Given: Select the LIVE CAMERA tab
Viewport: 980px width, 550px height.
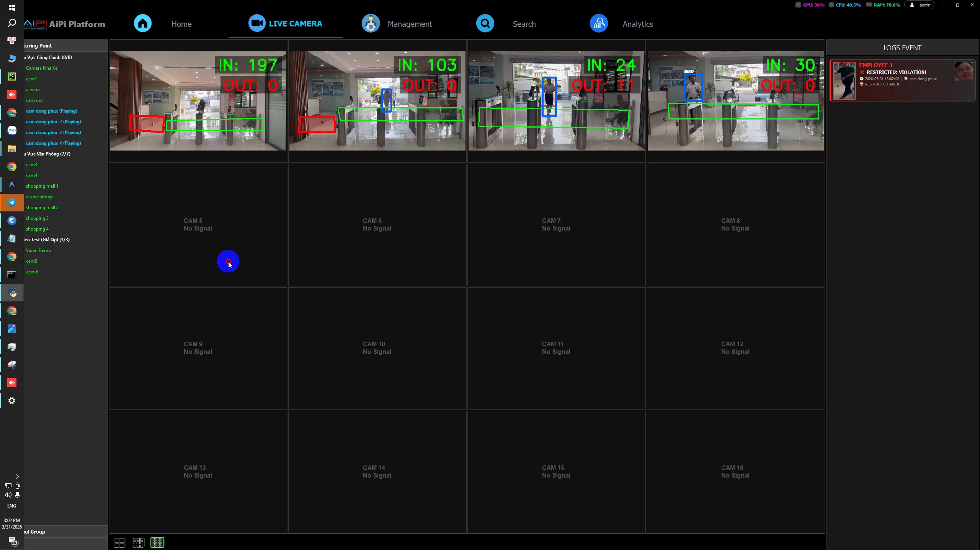Looking at the screenshot, I should tap(286, 24).
